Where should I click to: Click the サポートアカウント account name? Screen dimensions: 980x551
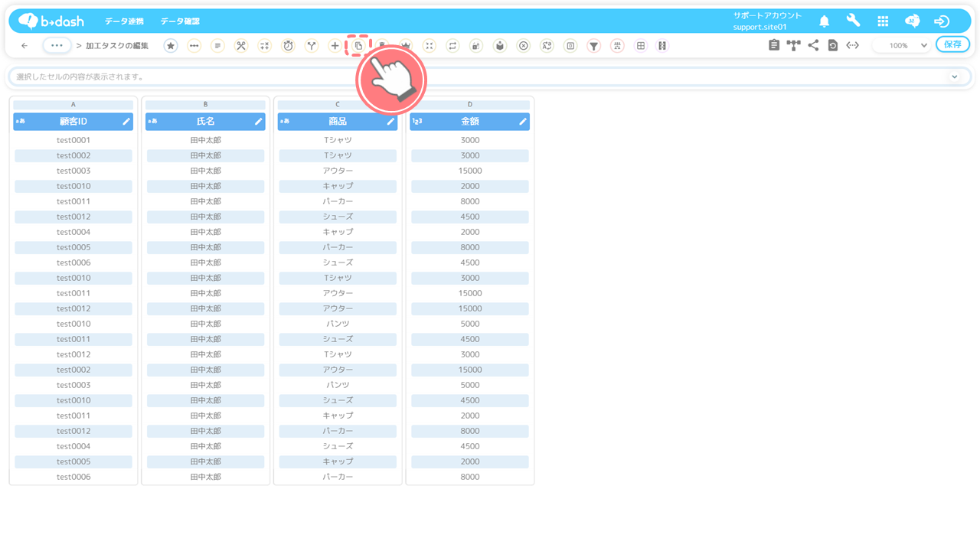pos(767,15)
